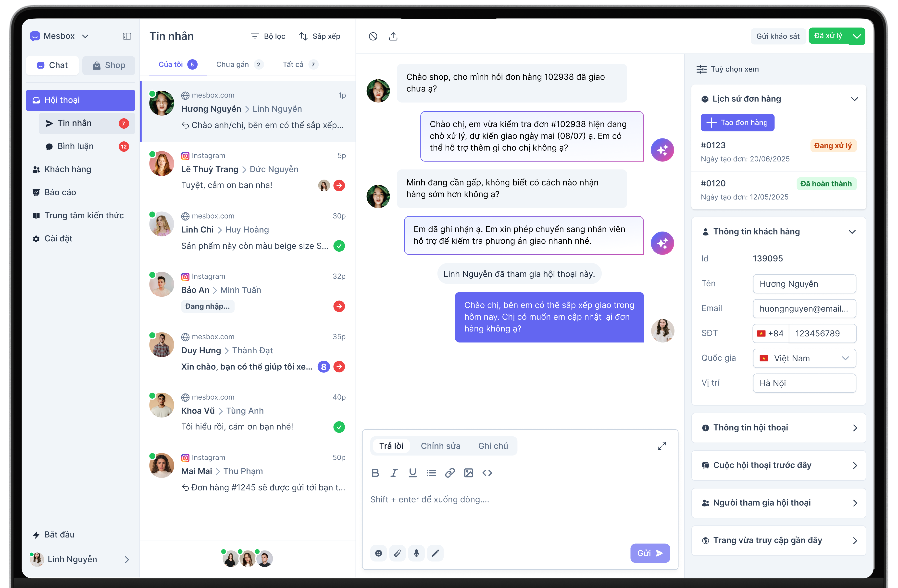The width and height of the screenshot is (898, 588).
Task: Collapse the Lịch sử đơn hàng section
Action: (855, 99)
